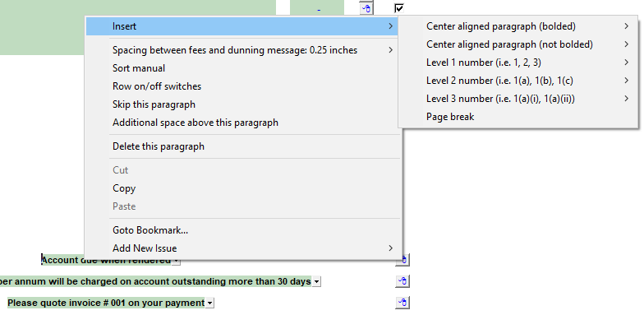Viewport: 644px width, 315px height.
Task: Toggle the checked checkbox at the top
Action: click(399, 8)
